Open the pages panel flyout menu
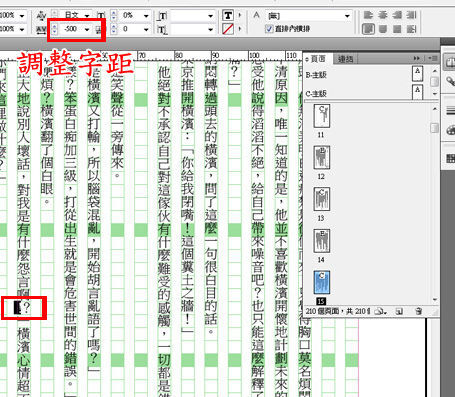This screenshot has height=397, width=455. click(x=433, y=58)
